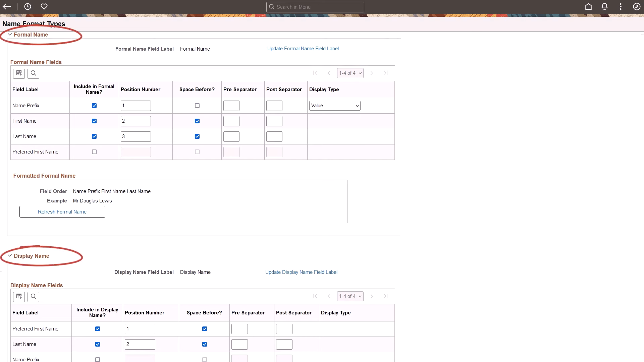This screenshot has width=644, height=362.
Task: Open the NavBar compass icon
Action: pos(637,7)
